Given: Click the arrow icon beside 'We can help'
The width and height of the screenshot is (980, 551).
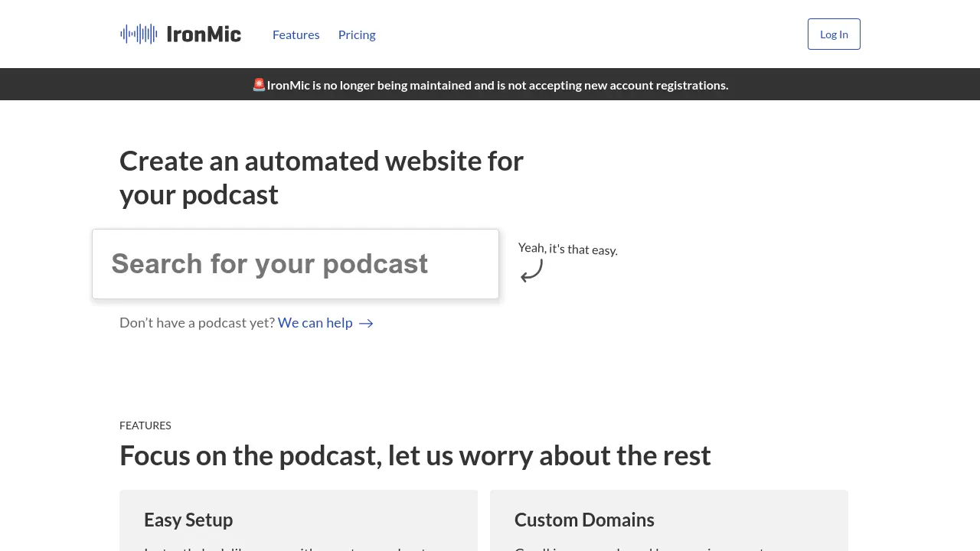Looking at the screenshot, I should (x=365, y=323).
